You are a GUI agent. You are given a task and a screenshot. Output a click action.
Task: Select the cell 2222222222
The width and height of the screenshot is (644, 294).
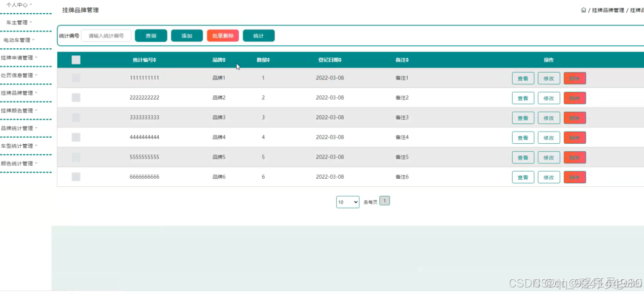145,97
